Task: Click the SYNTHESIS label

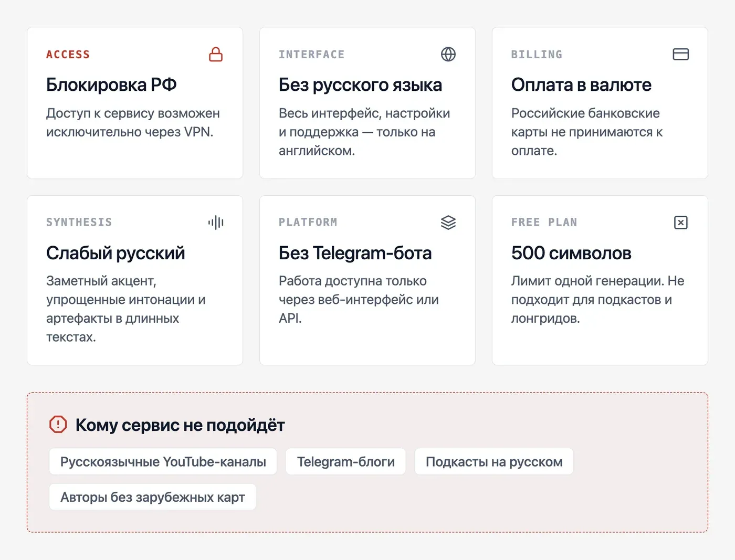Action: (79, 223)
